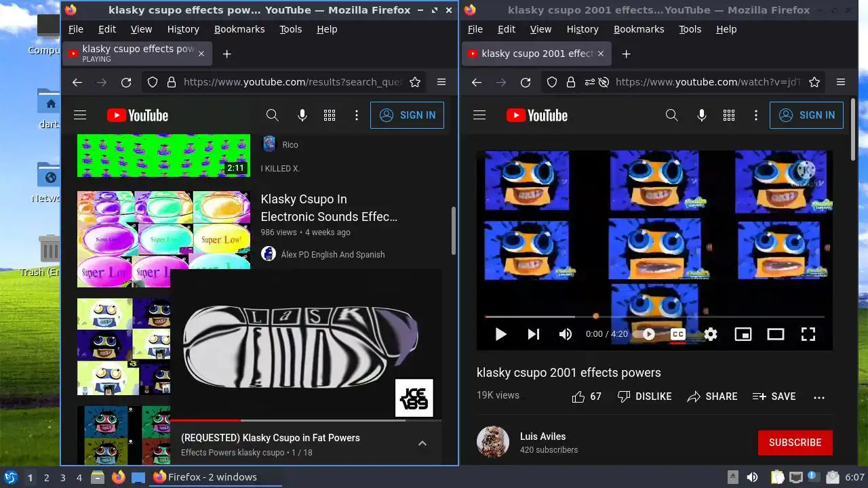Image resolution: width=868 pixels, height=488 pixels.
Task: Open File menu in left Firefox window
Action: click(x=76, y=29)
